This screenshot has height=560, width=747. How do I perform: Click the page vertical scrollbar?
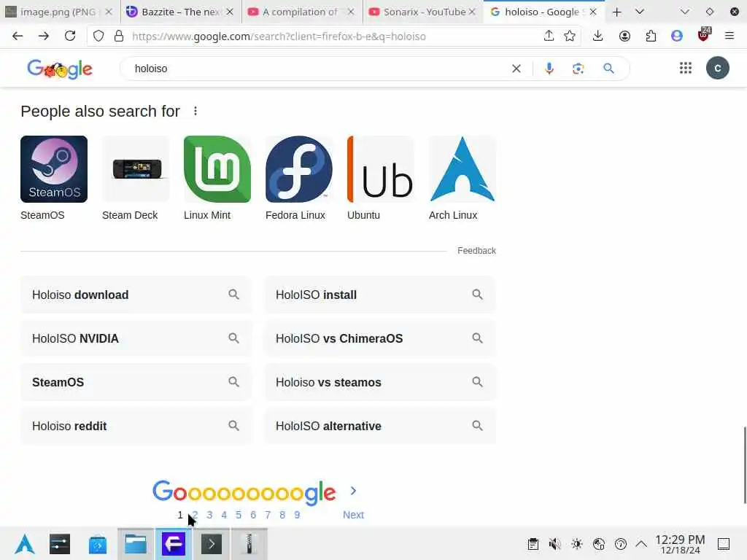point(745,464)
